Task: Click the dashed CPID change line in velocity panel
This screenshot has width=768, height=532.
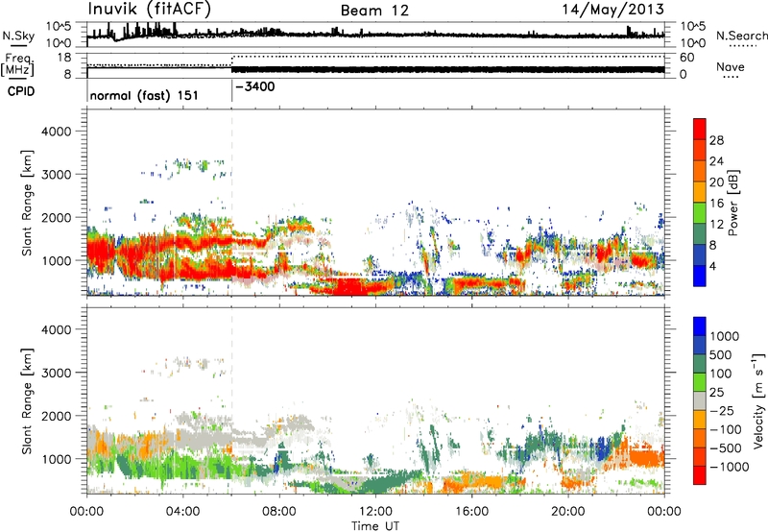Action: (x=232, y=400)
